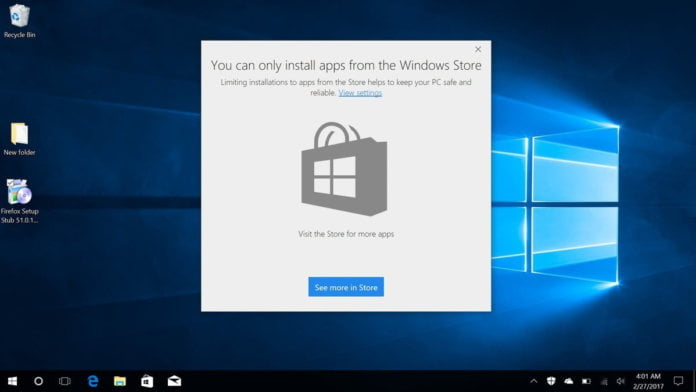The image size is (696, 392).
Task: Open Windows Defender tray icon
Action: click(x=551, y=381)
